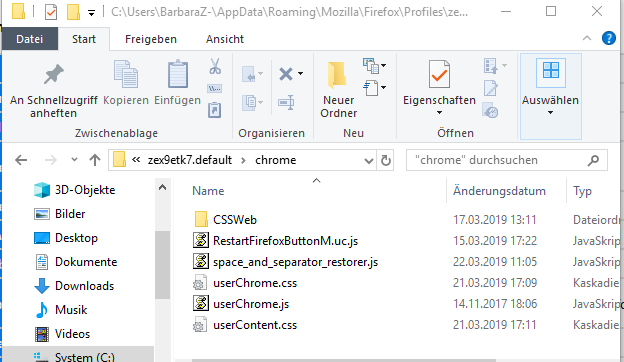This screenshot has width=624, height=362.
Task: Go up one folder level arrow
Action: pos(95,160)
